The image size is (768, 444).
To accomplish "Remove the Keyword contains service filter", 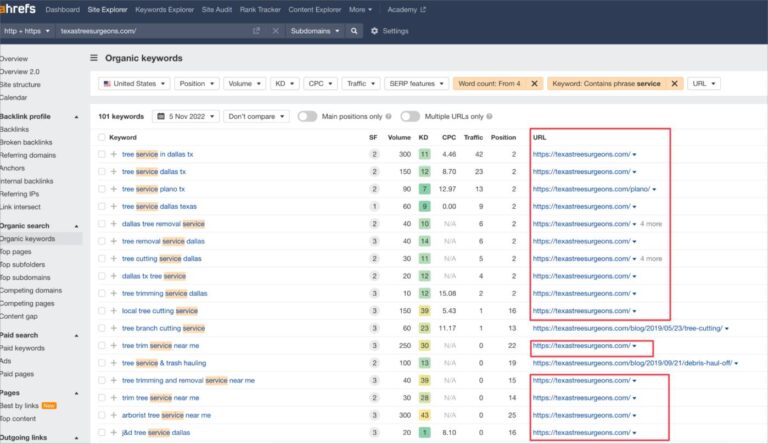I will [674, 84].
